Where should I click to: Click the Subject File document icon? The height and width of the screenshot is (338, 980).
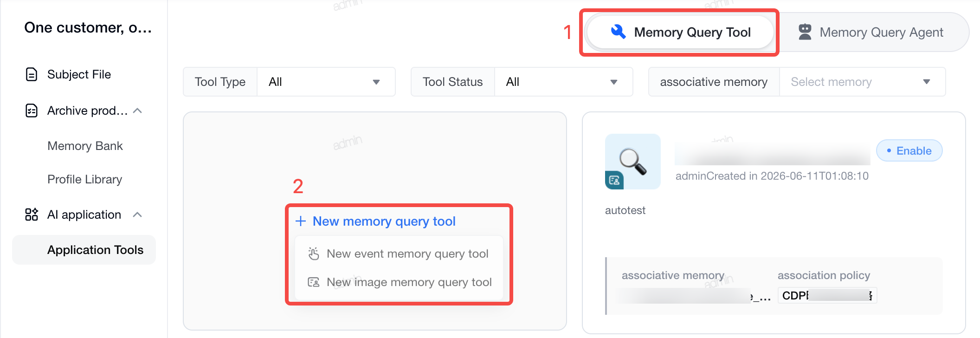click(31, 74)
